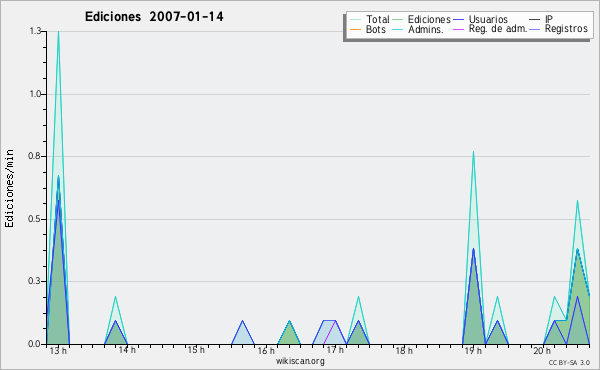
Task: Click the green Ediciones legend swatch
Action: [398, 20]
